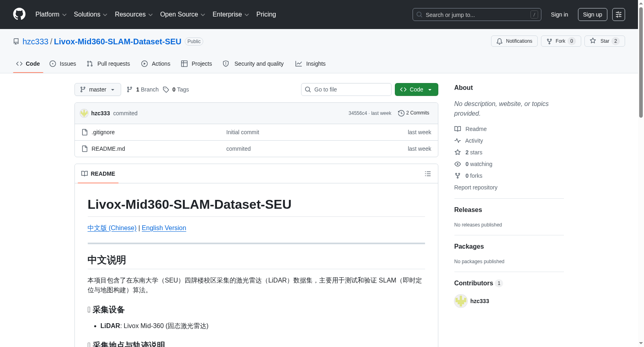Screen dimensions: 644x347
Task: Open the green Code dropdown button
Action: pos(417,89)
